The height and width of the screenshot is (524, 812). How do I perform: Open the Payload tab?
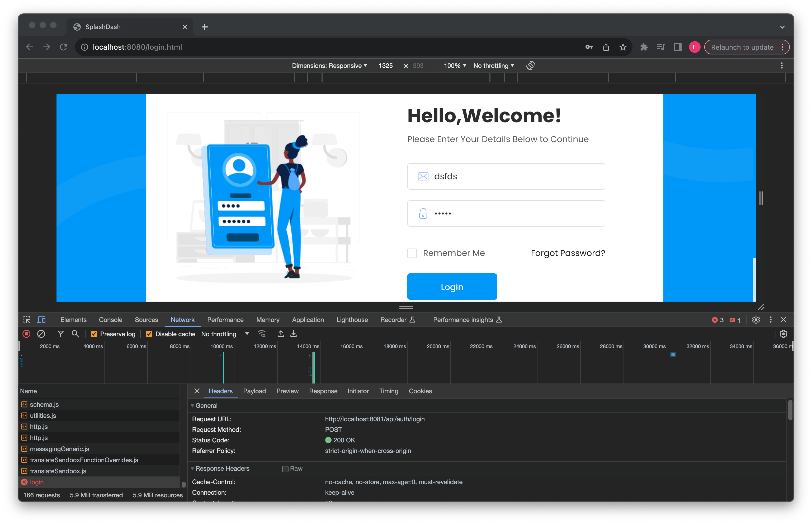[254, 391]
